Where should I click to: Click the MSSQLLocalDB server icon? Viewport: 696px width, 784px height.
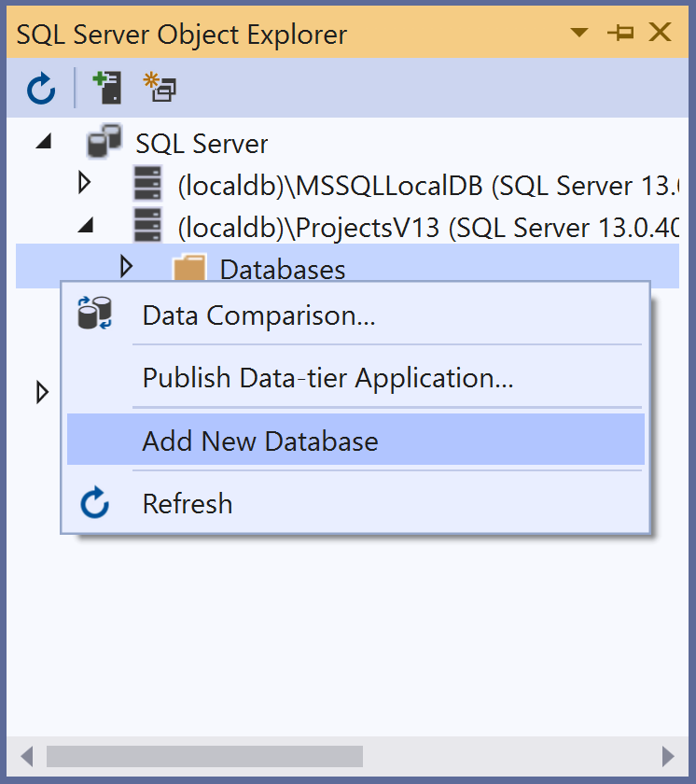point(148,184)
